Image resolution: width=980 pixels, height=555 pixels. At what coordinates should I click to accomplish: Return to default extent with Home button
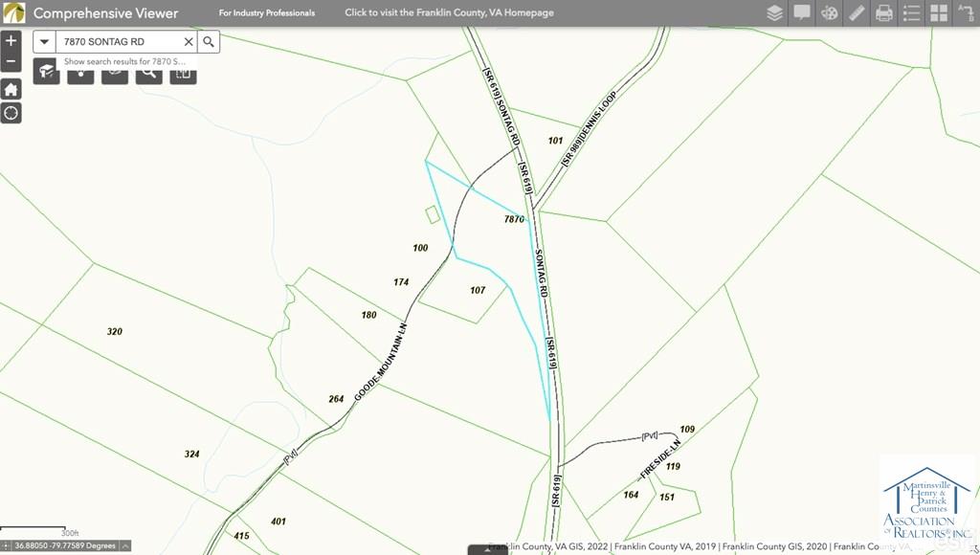11,89
